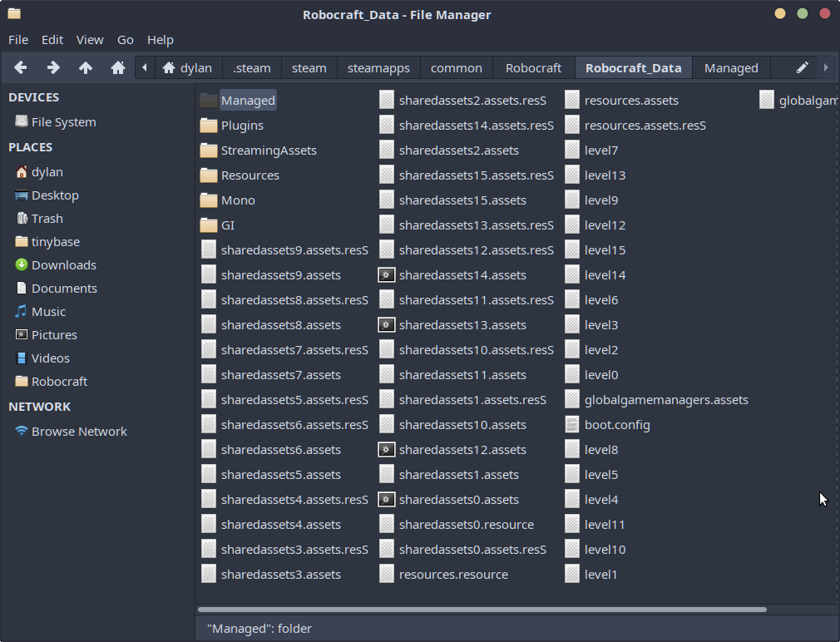
Task: Select the sharedassets13.assets file icon
Action: coord(387,325)
